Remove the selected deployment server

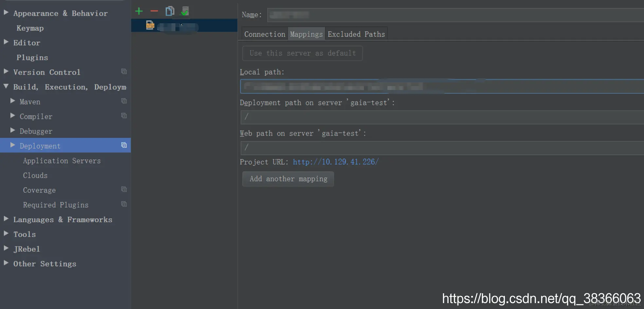click(154, 11)
